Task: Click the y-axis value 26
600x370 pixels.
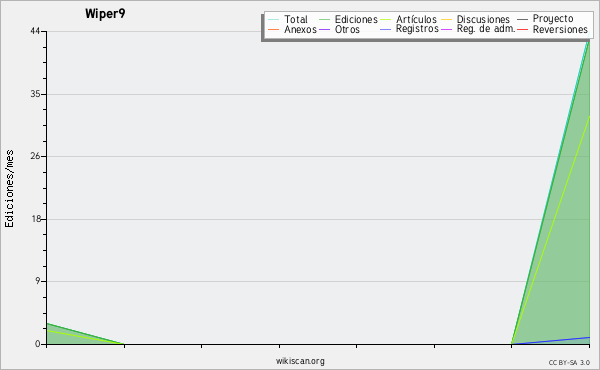Action: pos(35,156)
